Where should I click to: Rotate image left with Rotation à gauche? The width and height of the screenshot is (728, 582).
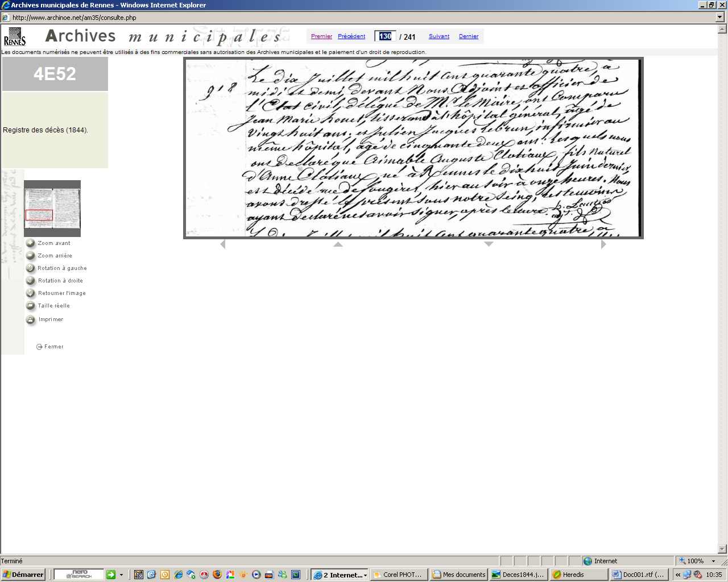click(31, 268)
